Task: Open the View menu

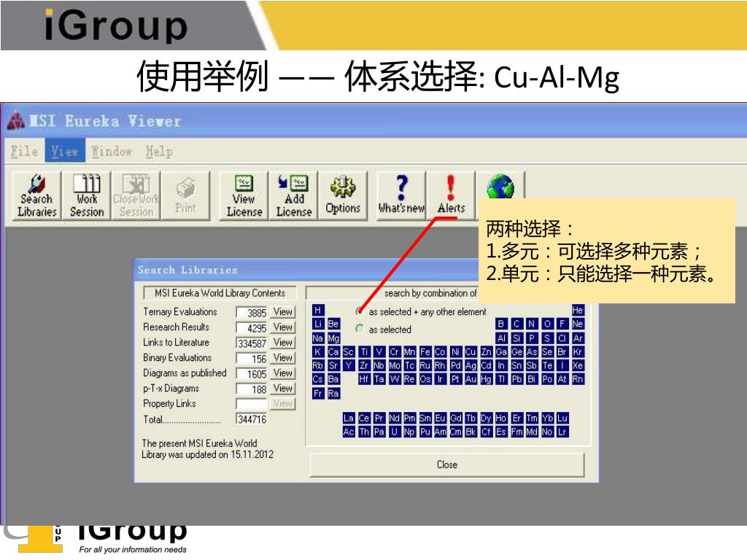Action: (65, 151)
